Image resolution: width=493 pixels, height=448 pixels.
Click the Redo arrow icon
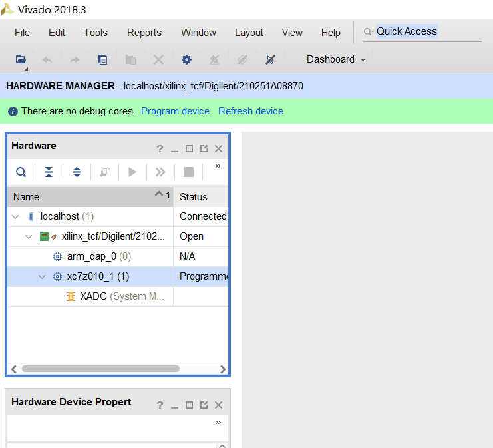click(75, 59)
